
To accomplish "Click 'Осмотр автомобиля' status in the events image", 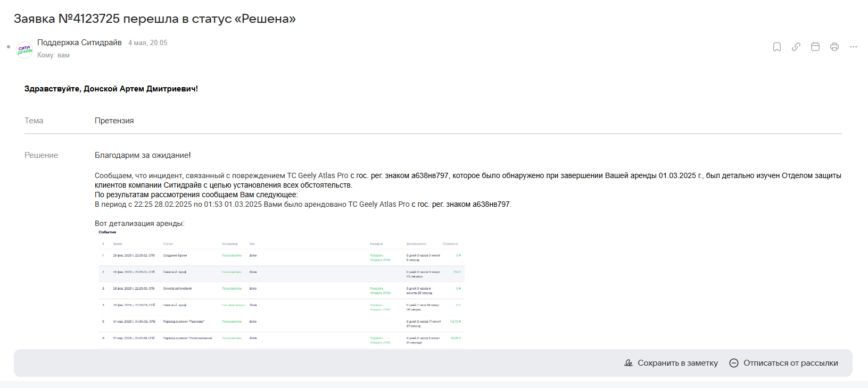I will [177, 289].
